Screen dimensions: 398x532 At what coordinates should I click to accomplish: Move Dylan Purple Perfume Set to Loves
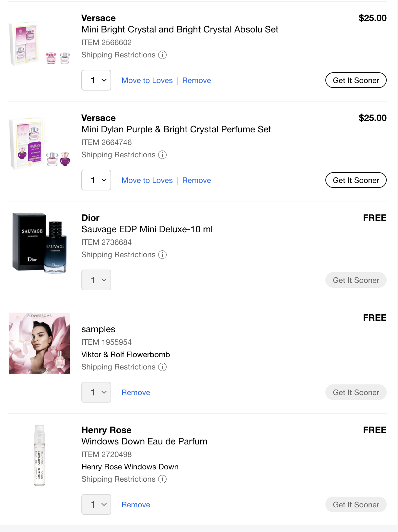click(147, 180)
